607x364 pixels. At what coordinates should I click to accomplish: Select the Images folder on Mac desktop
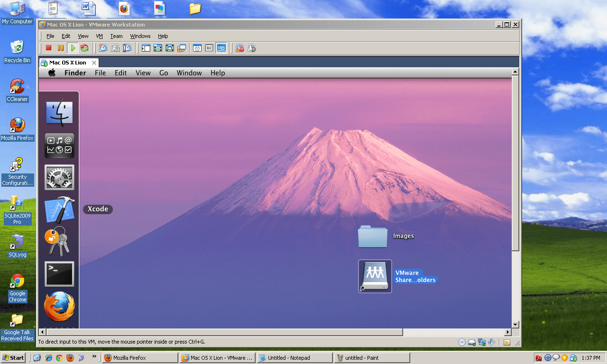(373, 236)
